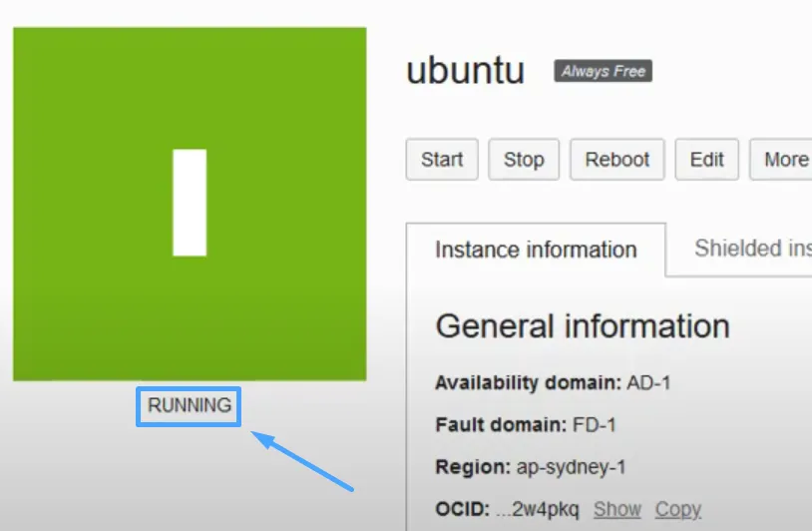The height and width of the screenshot is (531, 812).
Task: Click the Region ap-sydney-1 value
Action: [x=572, y=467]
